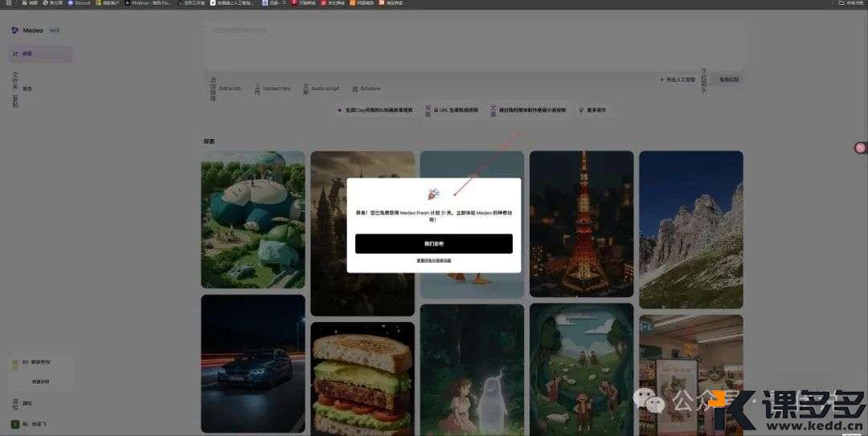Select the Upload files option
The height and width of the screenshot is (436, 868).
click(x=276, y=88)
